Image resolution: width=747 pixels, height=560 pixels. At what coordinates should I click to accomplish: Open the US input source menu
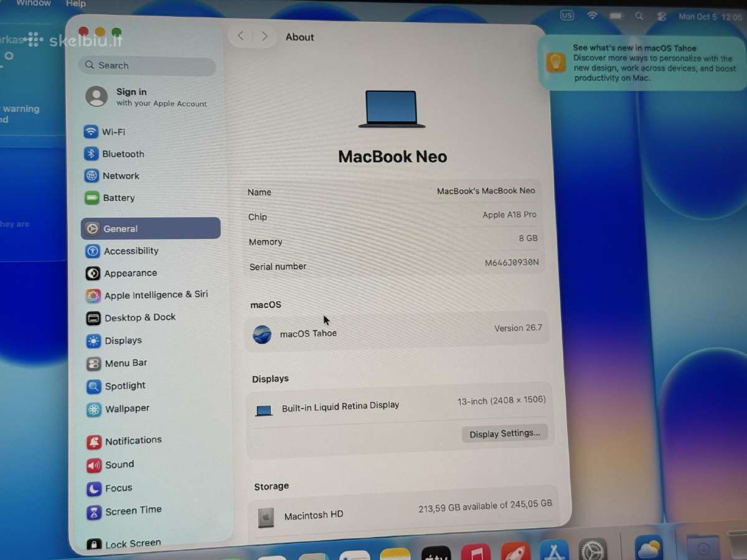(x=566, y=16)
